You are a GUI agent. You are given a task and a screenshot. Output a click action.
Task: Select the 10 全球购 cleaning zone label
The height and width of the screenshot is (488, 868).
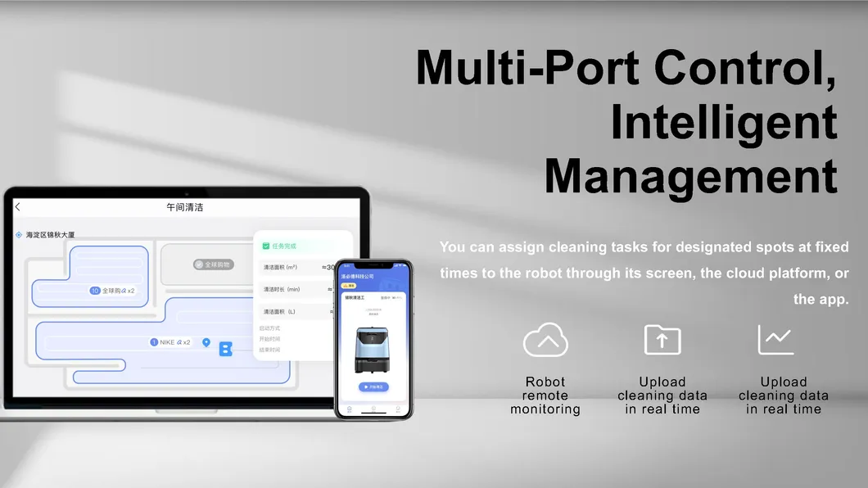coord(112,291)
